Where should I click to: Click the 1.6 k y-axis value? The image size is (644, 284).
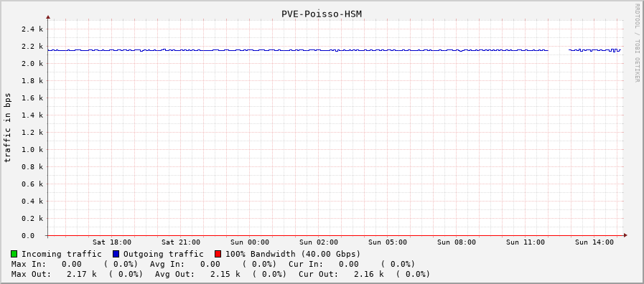[x=33, y=98]
